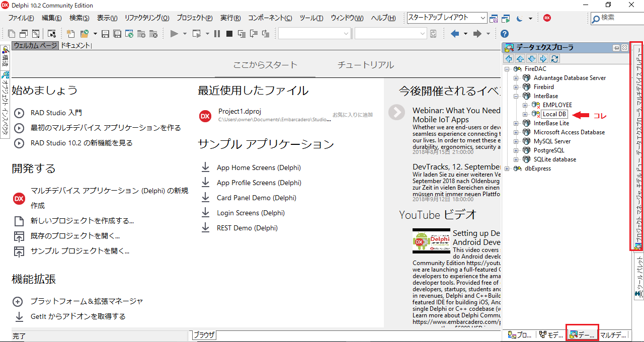Select Local DB in the Data Explorer tree
Image resolution: width=644 pixels, height=342 pixels.
tap(554, 114)
